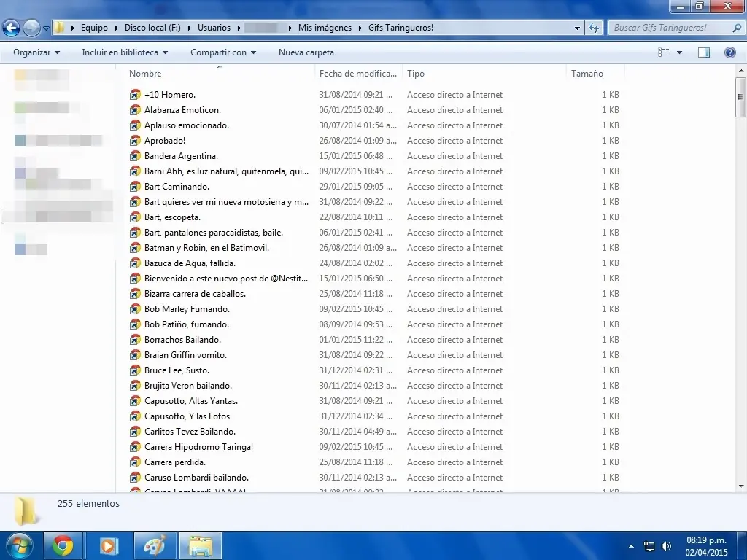Select the file Bob Patiño, fumando.
Image resolution: width=747 pixels, height=560 pixels.
pos(187,324)
